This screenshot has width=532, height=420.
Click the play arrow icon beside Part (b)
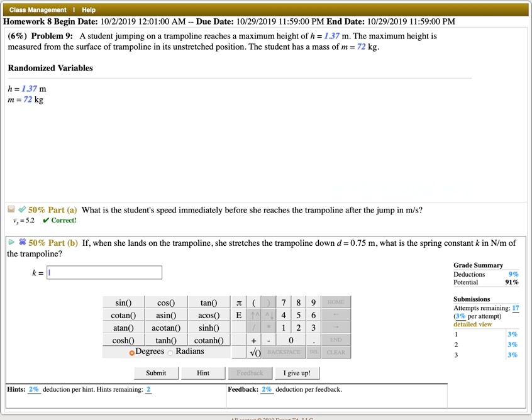11,242
